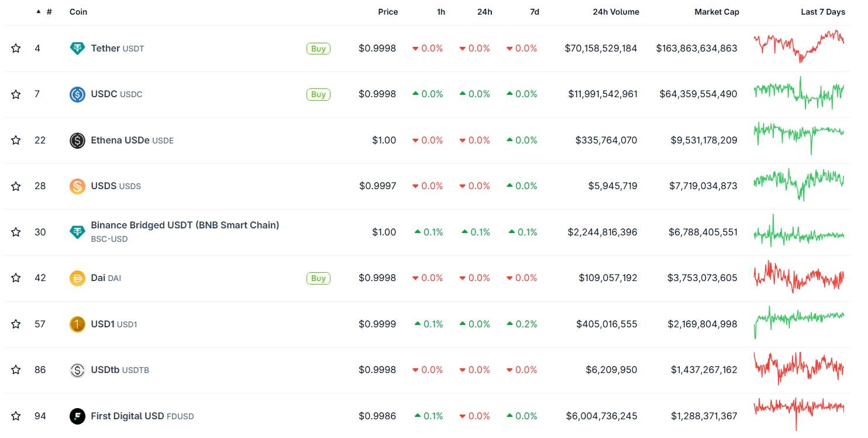Toggle the Dai favorite star
The image size is (868, 438).
coord(16,278)
